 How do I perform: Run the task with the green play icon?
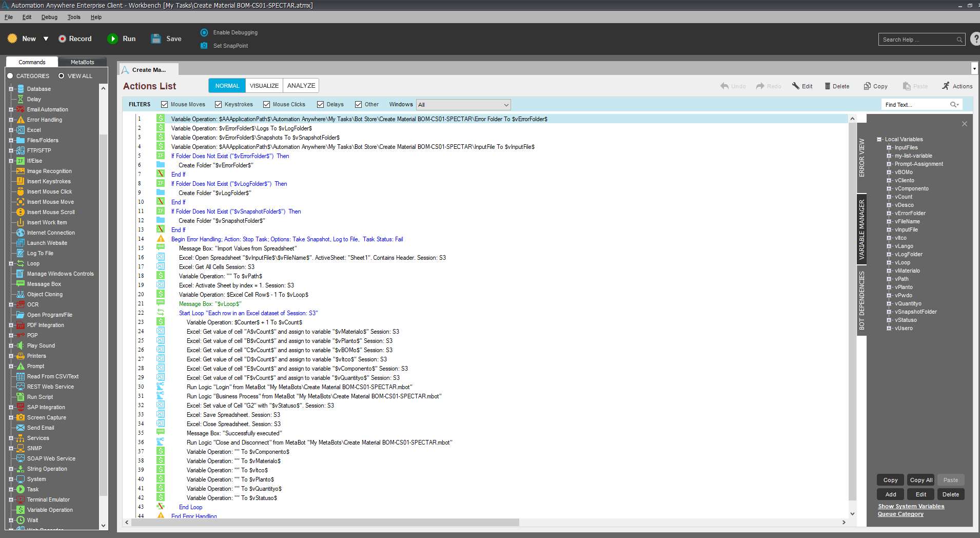pyautogui.click(x=112, y=39)
